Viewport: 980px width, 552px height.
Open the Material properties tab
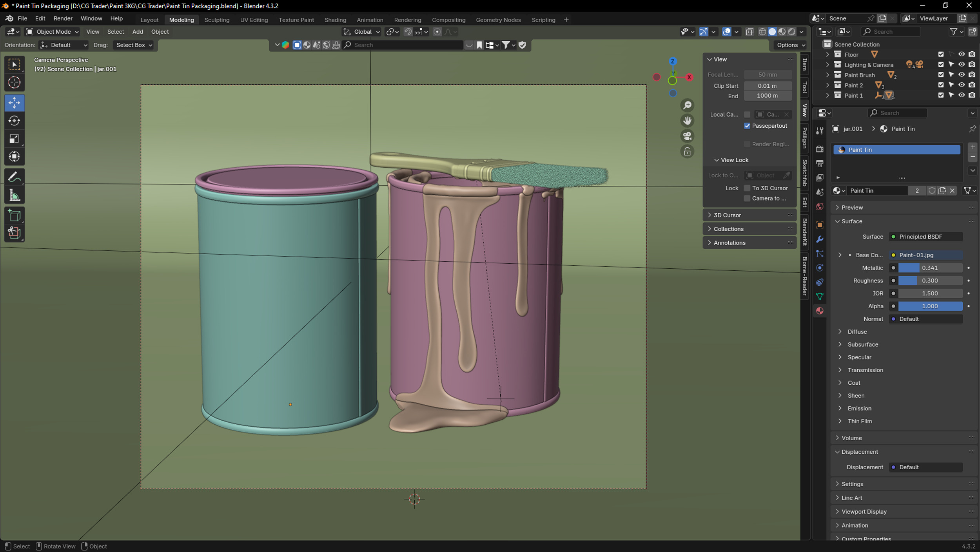click(x=820, y=311)
